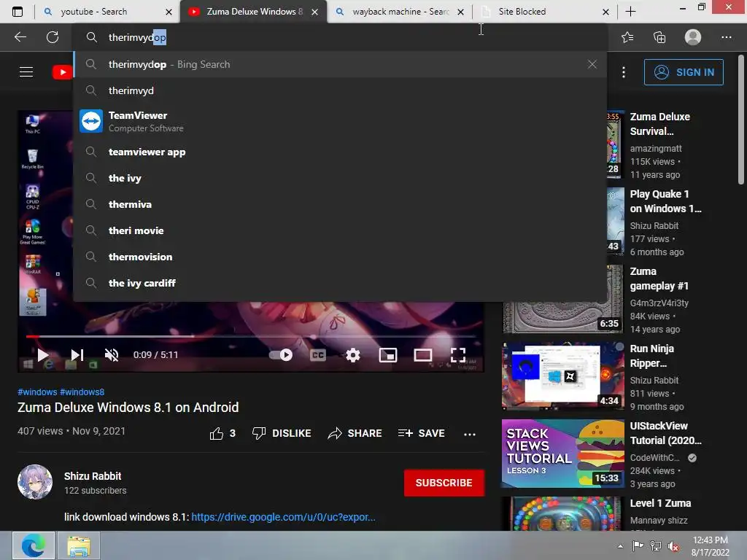The image size is (747, 560).
Task: Open video settings gear
Action: pos(353,355)
